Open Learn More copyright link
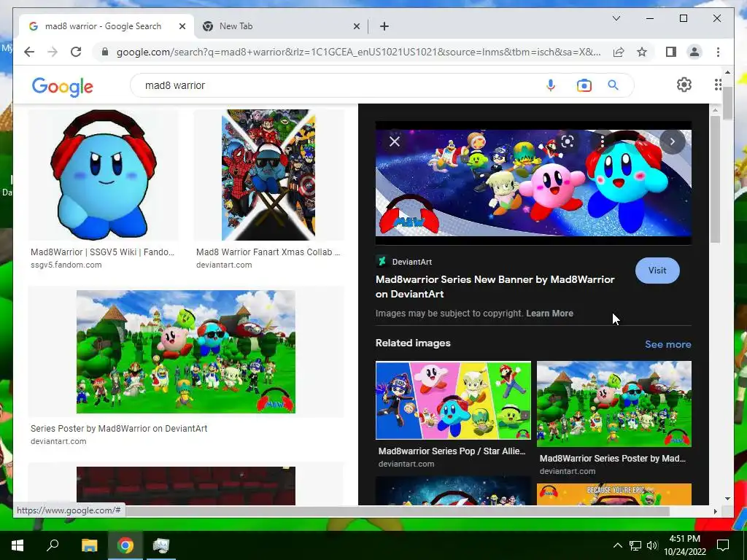Screen dimensions: 747x560 point(549,314)
